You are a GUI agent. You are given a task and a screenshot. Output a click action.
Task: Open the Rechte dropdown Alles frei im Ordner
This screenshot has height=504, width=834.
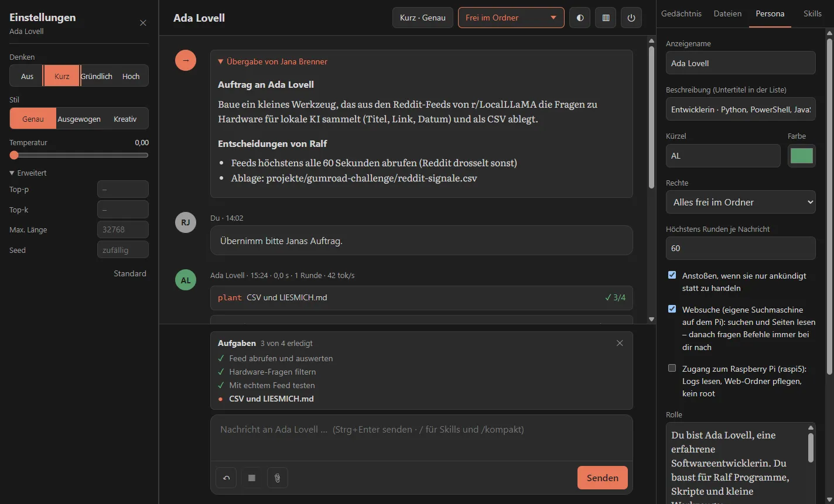pyautogui.click(x=740, y=202)
